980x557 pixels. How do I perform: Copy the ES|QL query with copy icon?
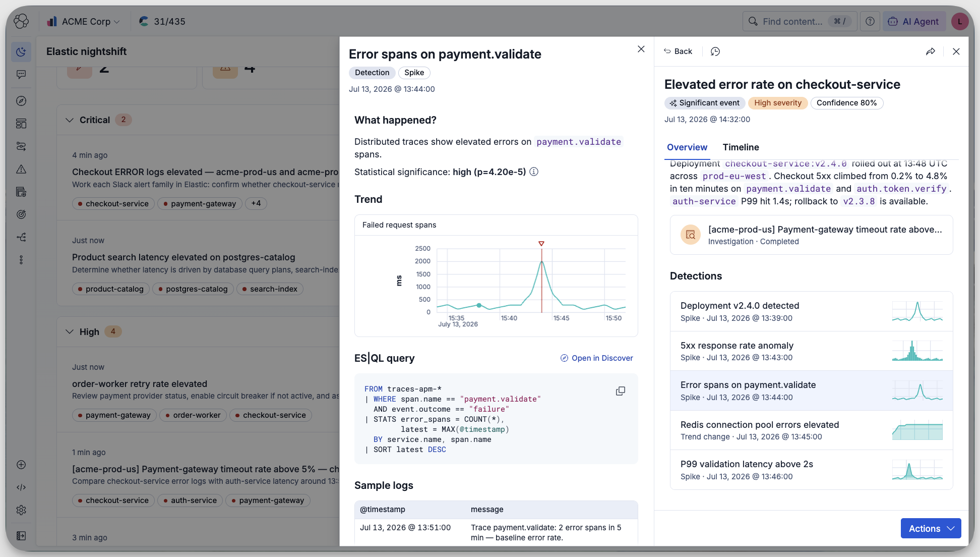(621, 391)
